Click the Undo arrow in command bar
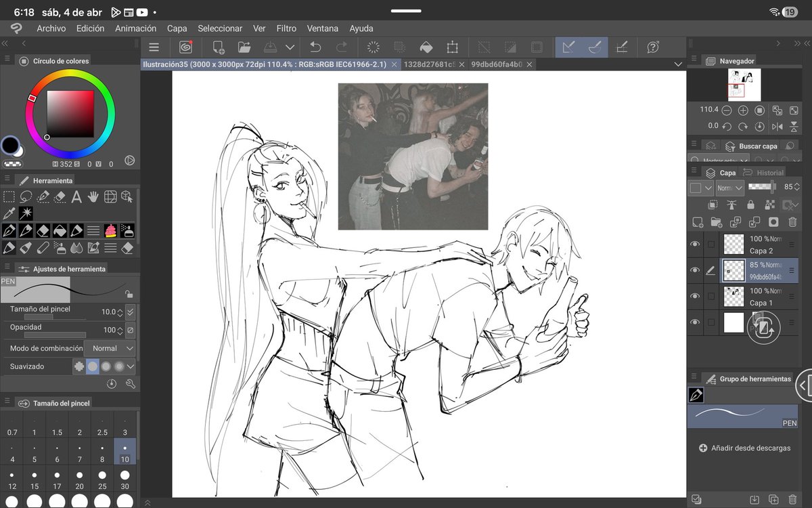The height and width of the screenshot is (508, 812). click(x=315, y=47)
